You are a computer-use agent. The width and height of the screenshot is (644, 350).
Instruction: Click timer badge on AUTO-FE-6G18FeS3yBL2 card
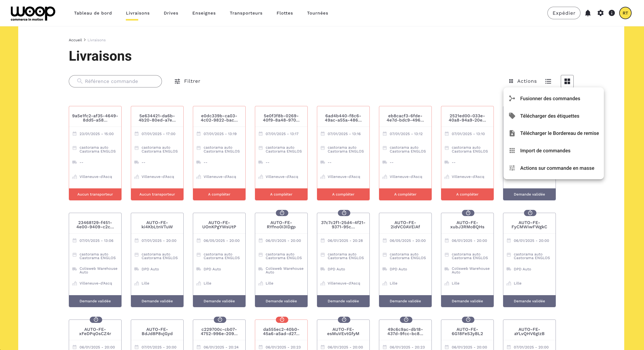[x=468, y=320]
